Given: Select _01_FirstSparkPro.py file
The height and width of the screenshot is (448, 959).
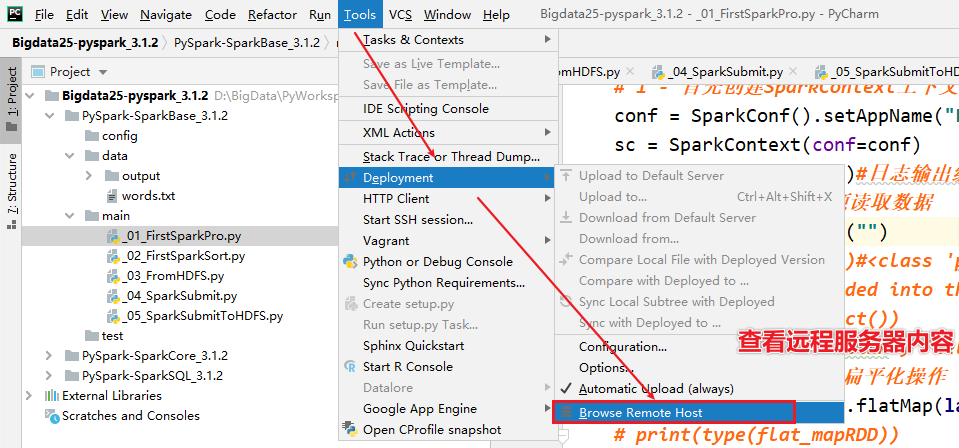Looking at the screenshot, I should [175, 236].
